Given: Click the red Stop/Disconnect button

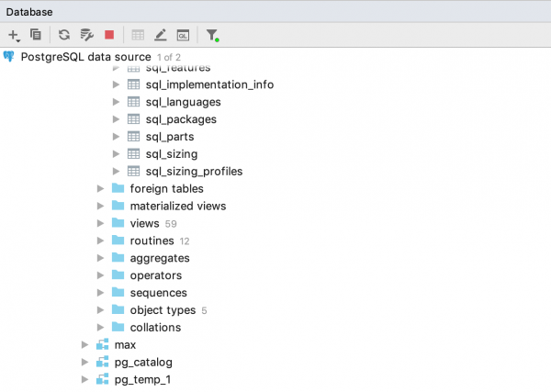Looking at the screenshot, I should tap(109, 35).
